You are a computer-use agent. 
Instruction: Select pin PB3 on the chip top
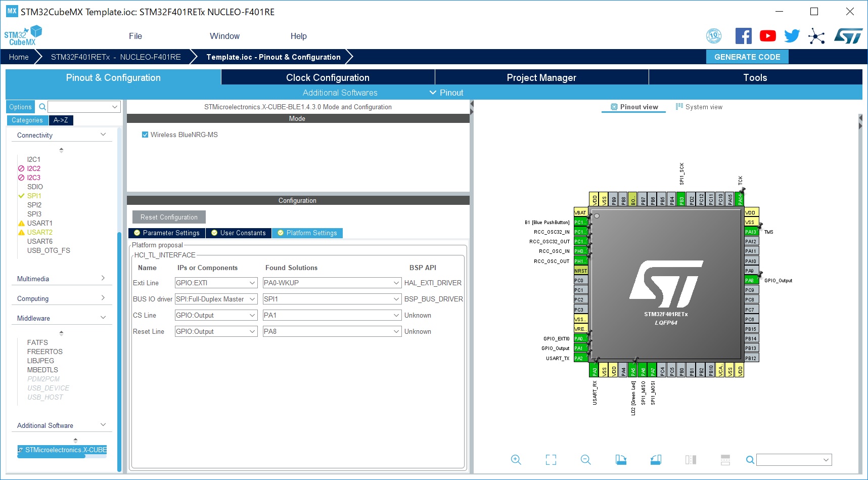click(x=681, y=199)
